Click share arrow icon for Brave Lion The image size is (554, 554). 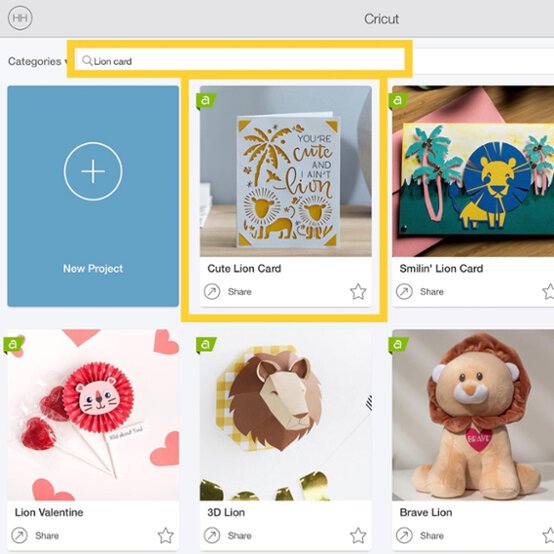pyautogui.click(x=404, y=535)
